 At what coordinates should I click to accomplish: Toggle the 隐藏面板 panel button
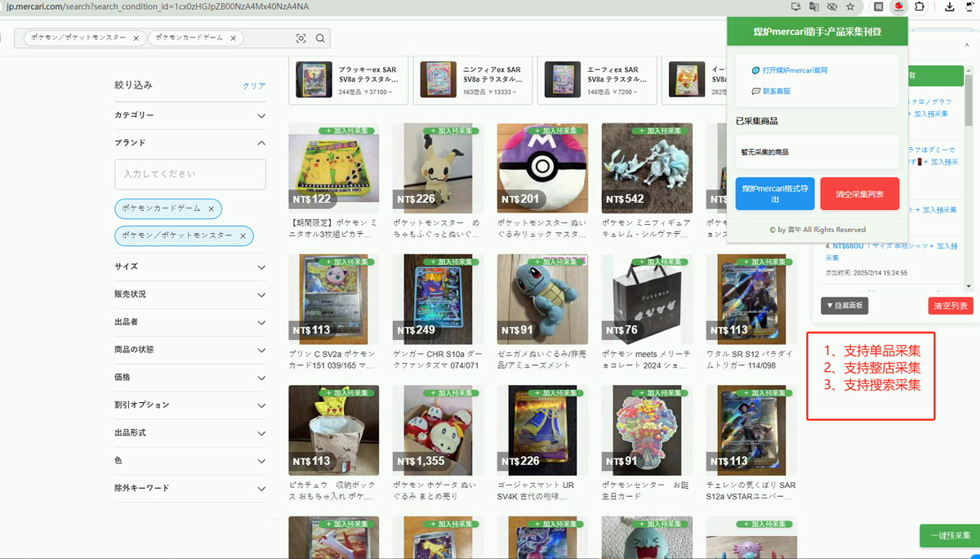coord(844,305)
